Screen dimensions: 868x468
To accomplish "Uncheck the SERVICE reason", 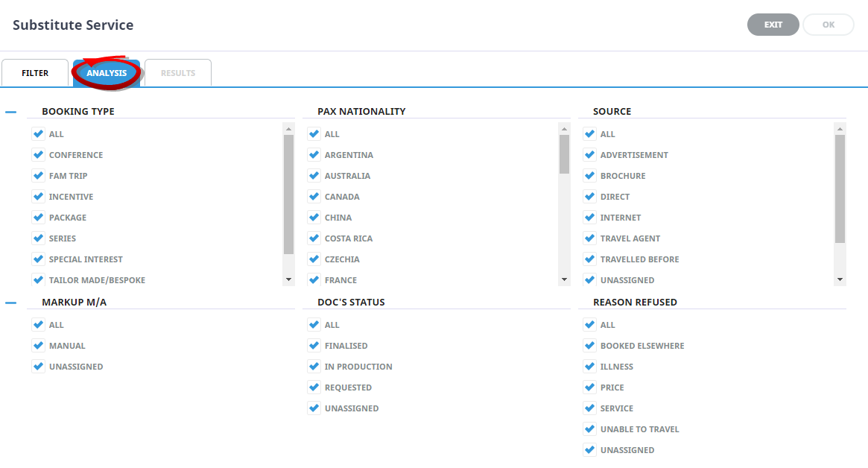I will [589, 408].
